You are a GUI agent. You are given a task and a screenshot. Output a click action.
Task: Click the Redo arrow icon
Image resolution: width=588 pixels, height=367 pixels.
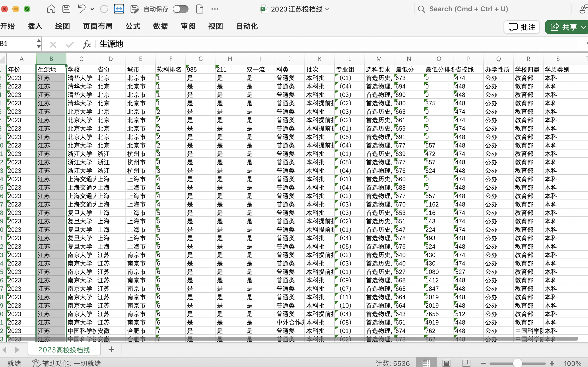click(104, 9)
